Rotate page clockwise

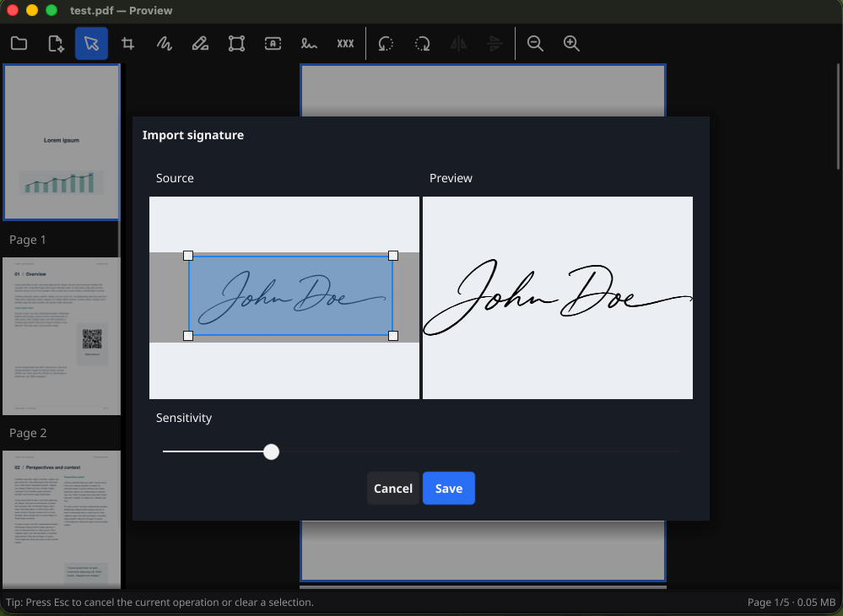tap(422, 44)
